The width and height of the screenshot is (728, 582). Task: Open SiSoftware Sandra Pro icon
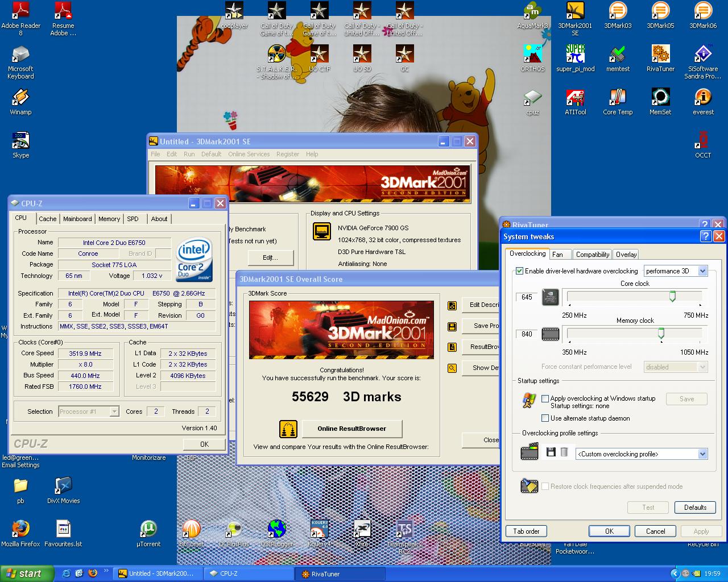pyautogui.click(x=703, y=62)
